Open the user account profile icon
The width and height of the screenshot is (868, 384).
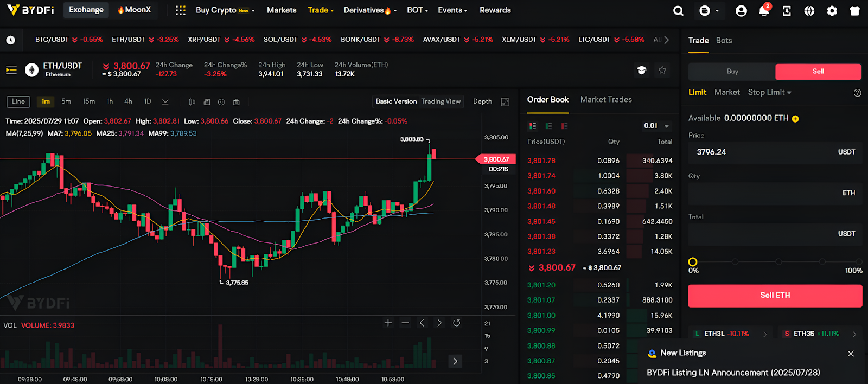(741, 10)
